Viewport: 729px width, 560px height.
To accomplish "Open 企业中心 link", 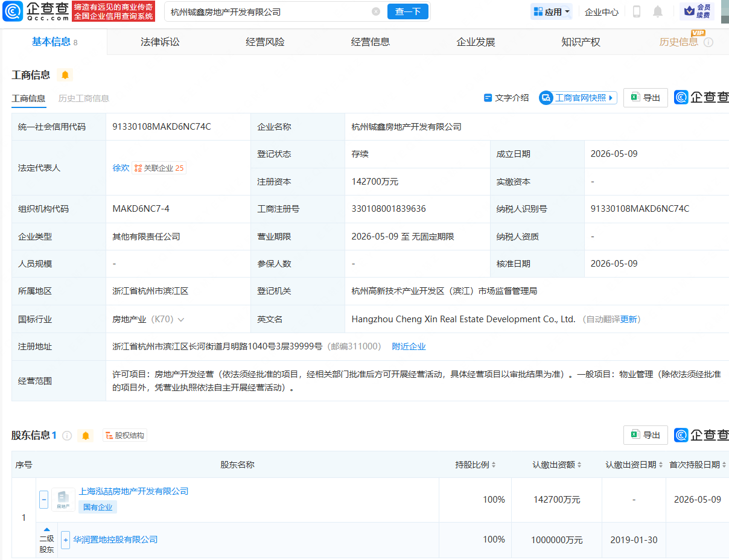I will 602,11.
